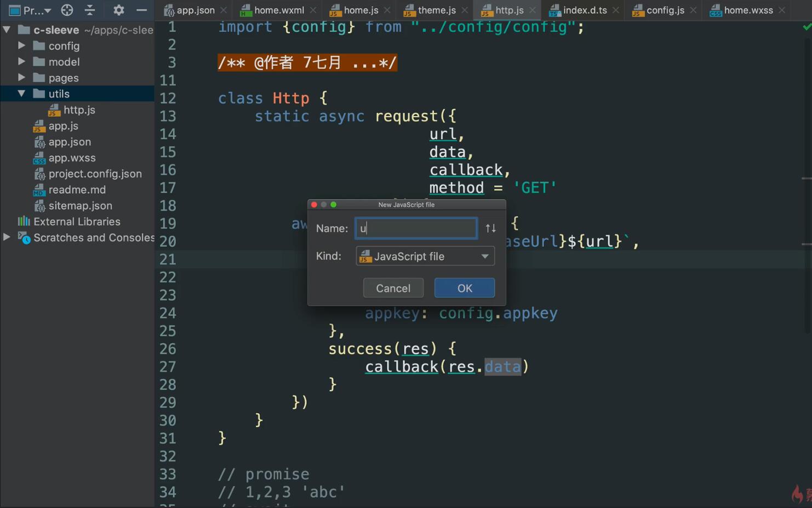Open the project panel settings gear
Screen dimensions: 812x508
[x=118, y=10]
